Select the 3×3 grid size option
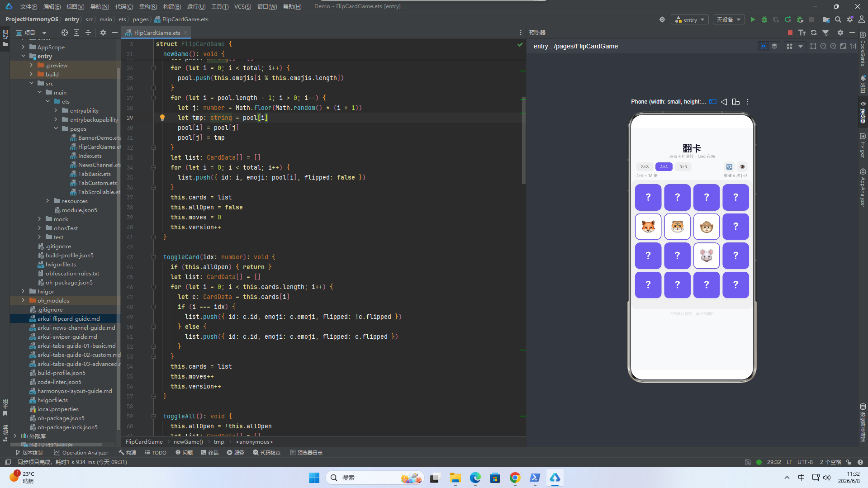 click(x=645, y=167)
